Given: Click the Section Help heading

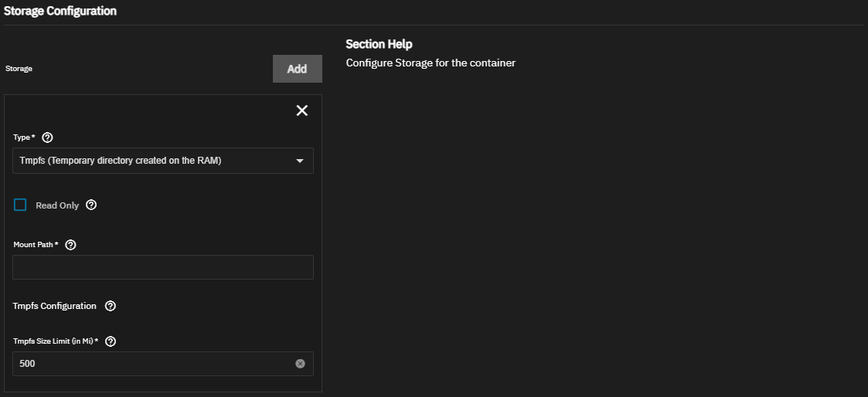Looking at the screenshot, I should (379, 44).
